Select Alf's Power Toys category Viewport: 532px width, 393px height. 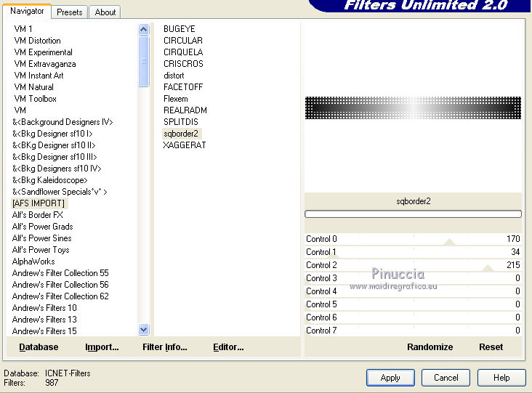click(x=41, y=250)
